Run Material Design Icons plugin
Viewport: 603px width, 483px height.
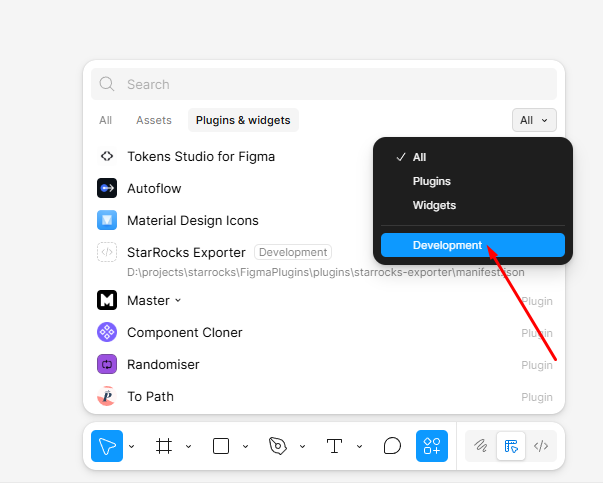coord(193,220)
